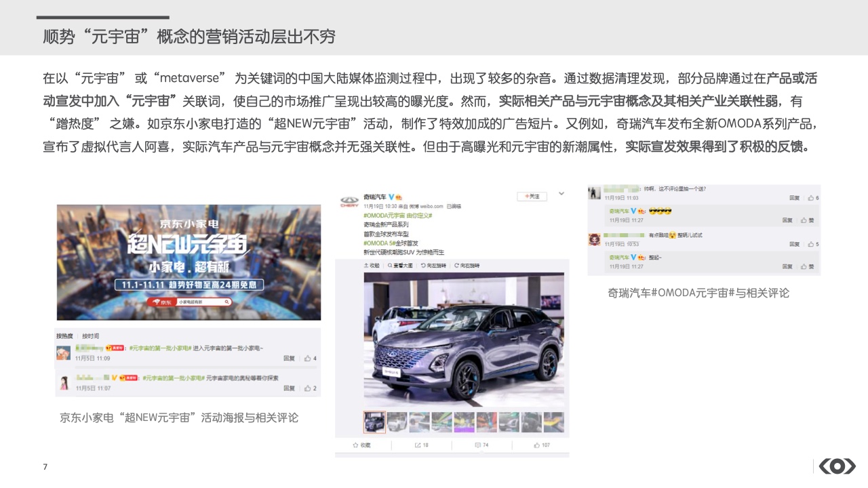Open the #OMODA元宇宙 由你定义# hashtag
The height and width of the screenshot is (488, 868).
point(397,216)
